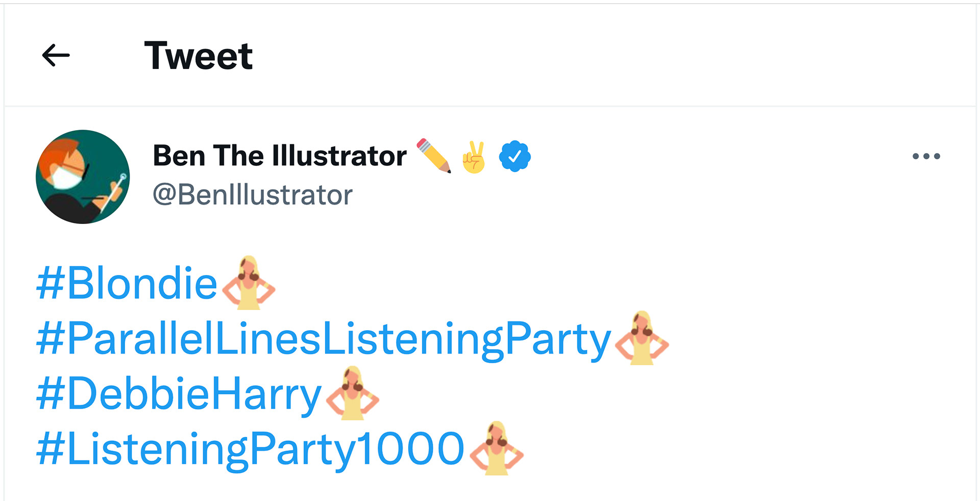Open the three-dot more options menu

click(x=926, y=156)
